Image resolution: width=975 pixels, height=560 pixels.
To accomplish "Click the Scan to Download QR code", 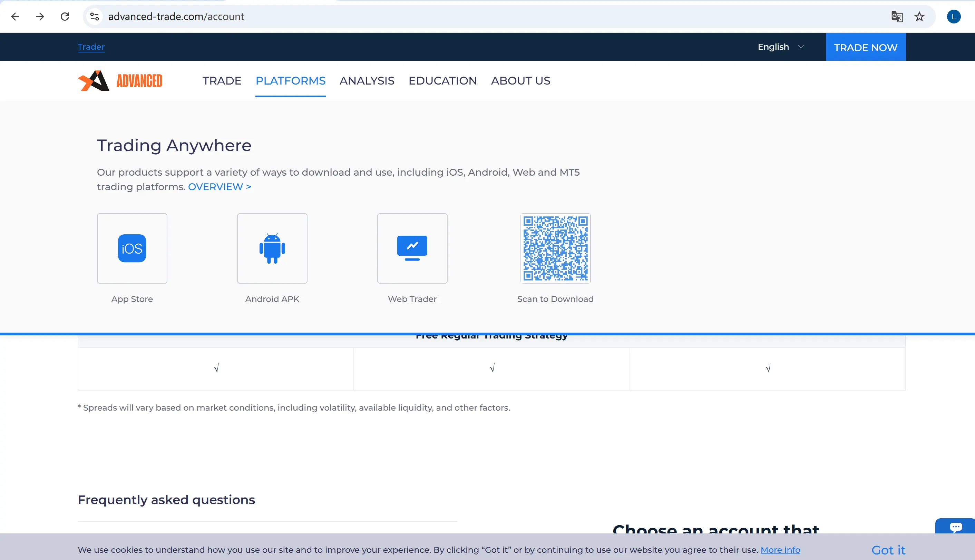I will click(555, 248).
